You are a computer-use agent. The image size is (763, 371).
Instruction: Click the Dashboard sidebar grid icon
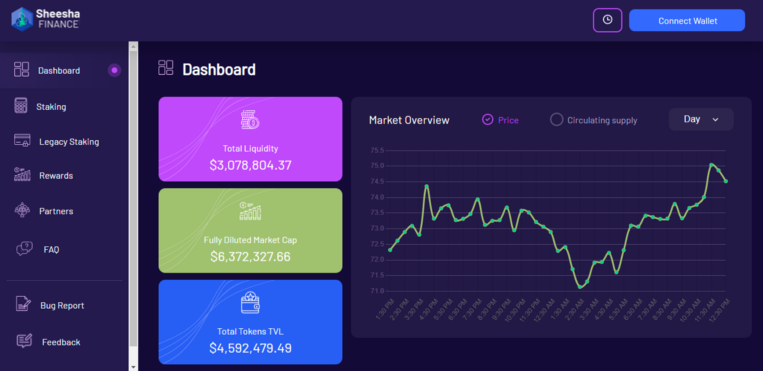tap(21, 69)
